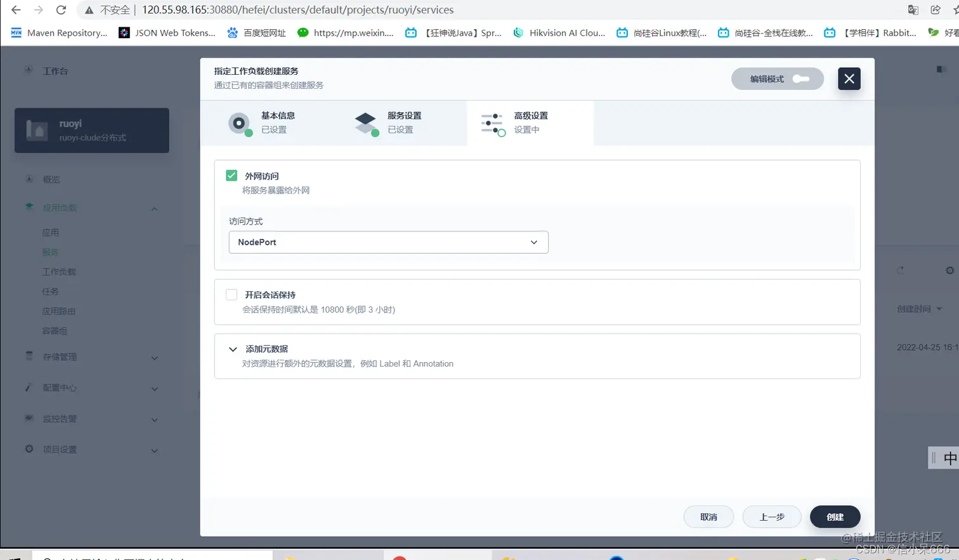Go forward in the browser

(39, 10)
